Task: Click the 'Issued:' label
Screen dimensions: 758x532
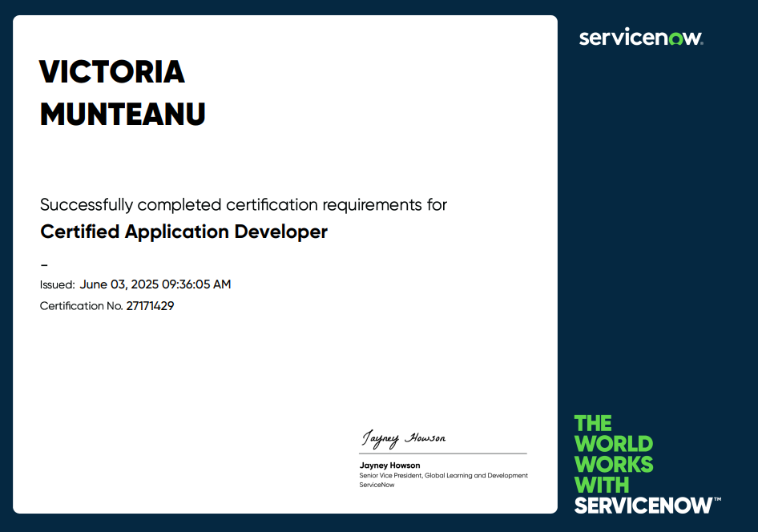Action: pyautogui.click(x=58, y=284)
